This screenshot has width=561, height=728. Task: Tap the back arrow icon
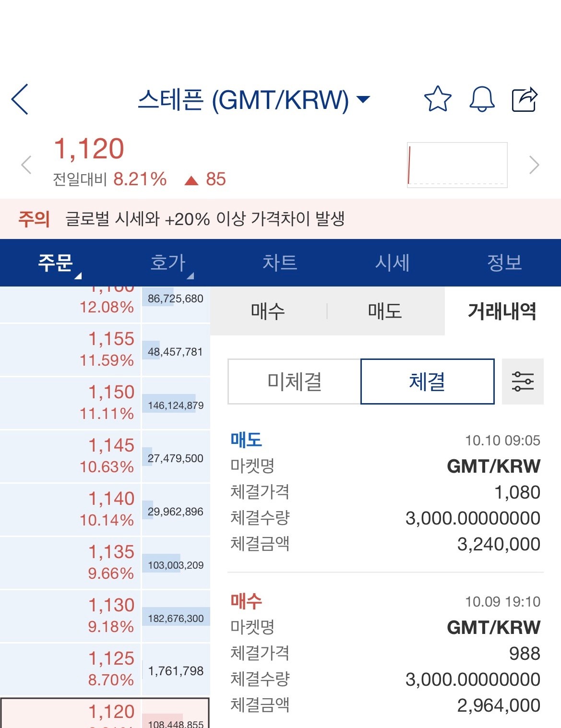(x=20, y=99)
